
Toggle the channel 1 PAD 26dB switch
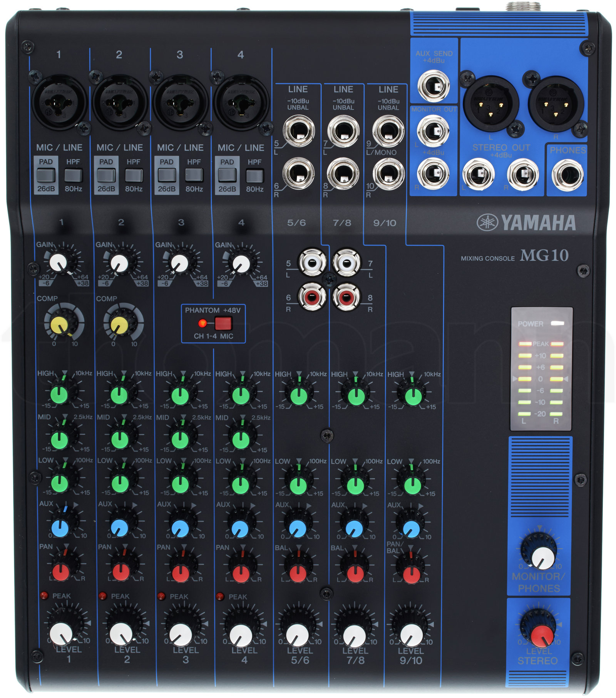pyautogui.click(x=46, y=175)
